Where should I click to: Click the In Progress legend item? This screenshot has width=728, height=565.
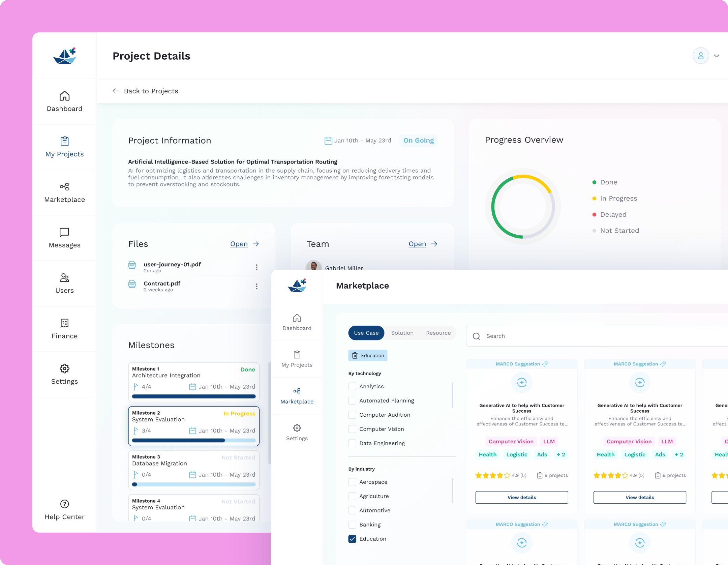coord(615,199)
